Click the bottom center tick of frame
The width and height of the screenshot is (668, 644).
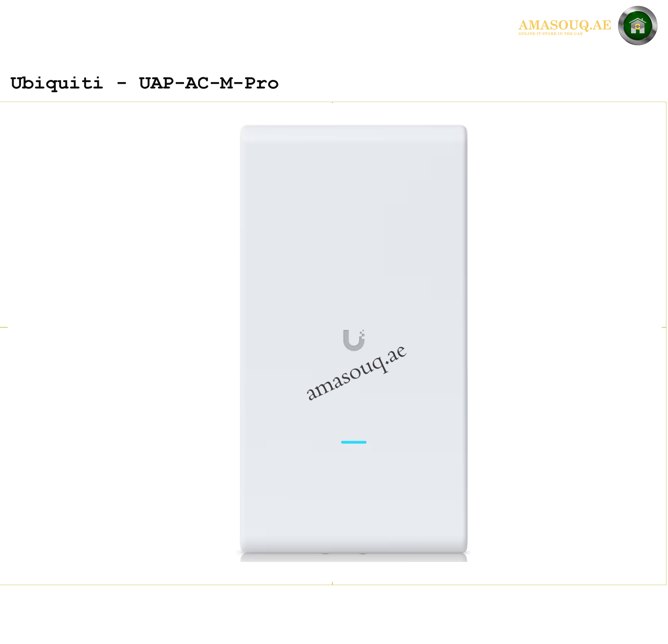tap(332, 583)
